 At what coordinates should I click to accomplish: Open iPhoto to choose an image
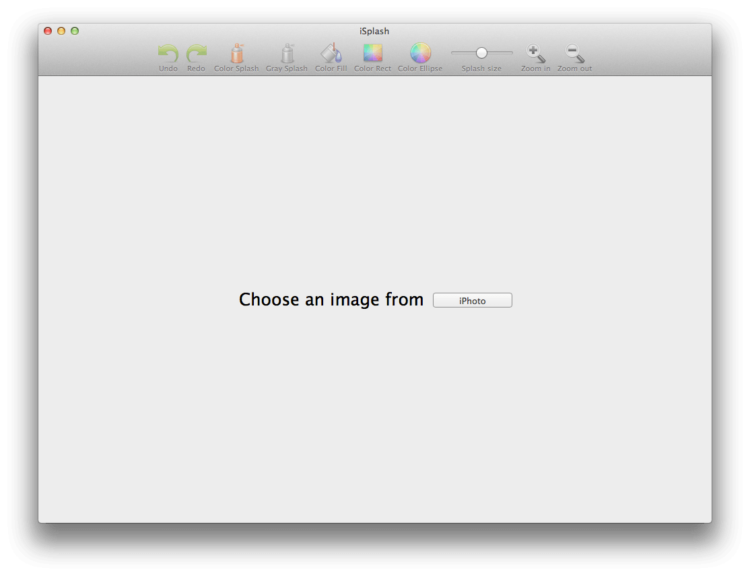[472, 300]
